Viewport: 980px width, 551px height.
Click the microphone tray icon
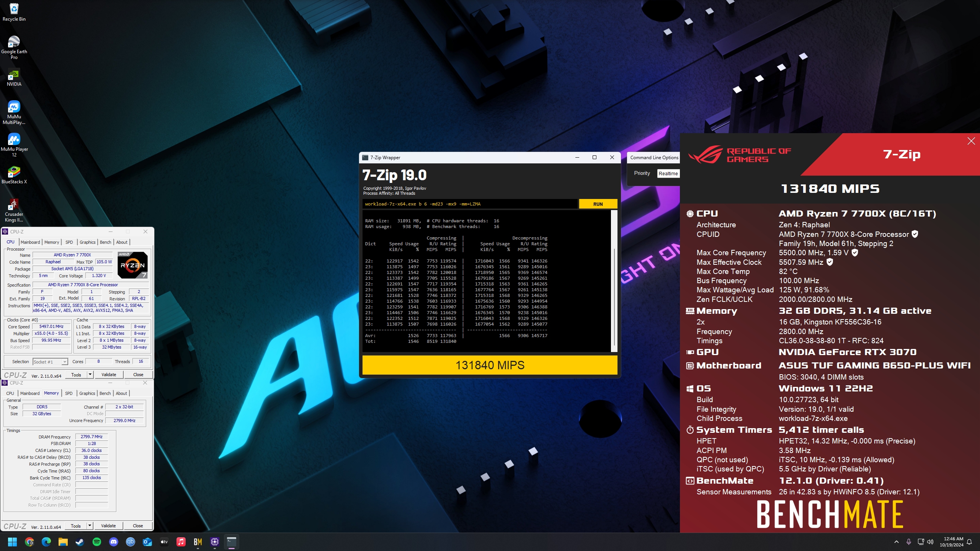(x=908, y=542)
